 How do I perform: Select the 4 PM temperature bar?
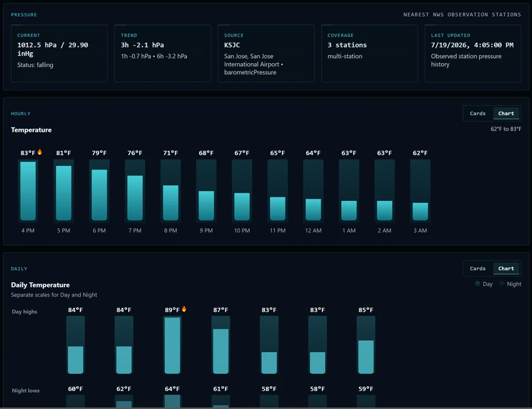click(x=28, y=191)
